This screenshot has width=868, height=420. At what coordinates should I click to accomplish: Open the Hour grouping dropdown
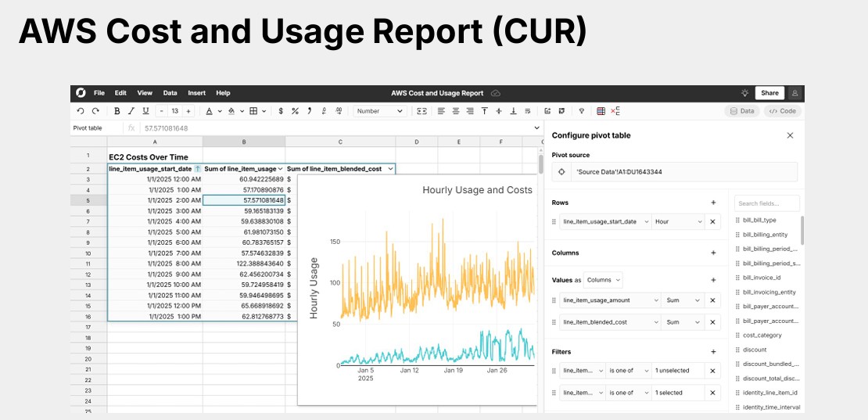click(x=678, y=221)
